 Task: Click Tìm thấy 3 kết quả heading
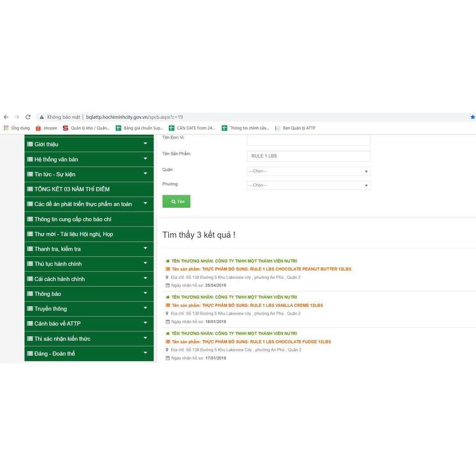point(199,235)
